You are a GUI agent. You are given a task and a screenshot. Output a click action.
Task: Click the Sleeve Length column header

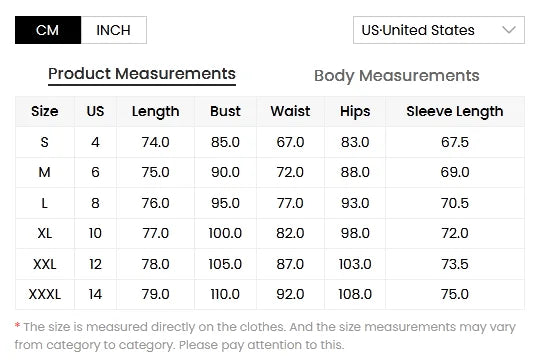[455, 111]
